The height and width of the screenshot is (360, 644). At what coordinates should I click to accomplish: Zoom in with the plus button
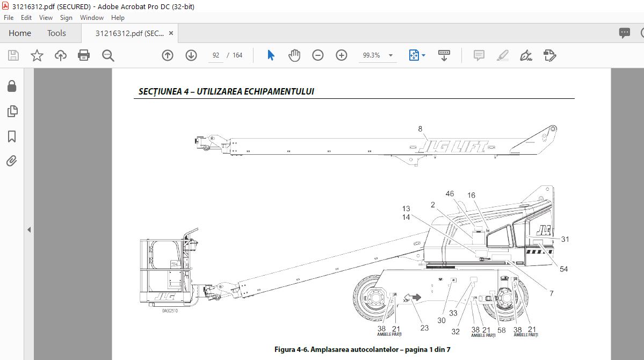click(341, 55)
